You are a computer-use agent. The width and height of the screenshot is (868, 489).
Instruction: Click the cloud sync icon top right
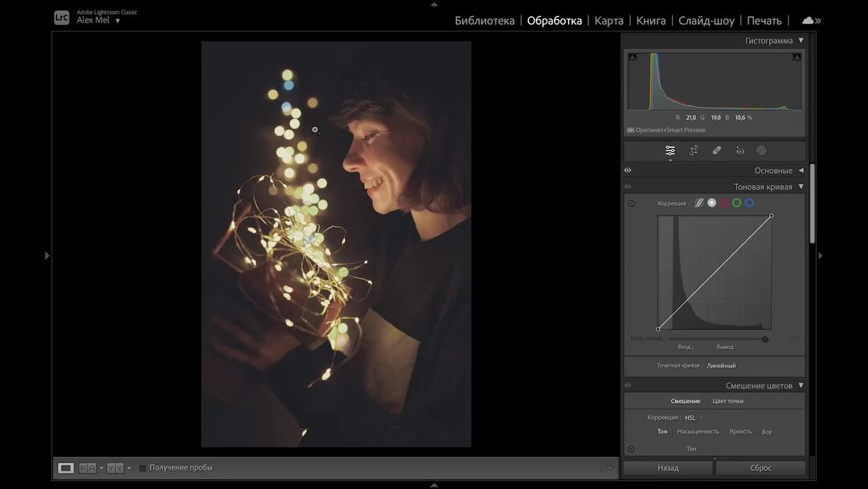click(x=806, y=19)
